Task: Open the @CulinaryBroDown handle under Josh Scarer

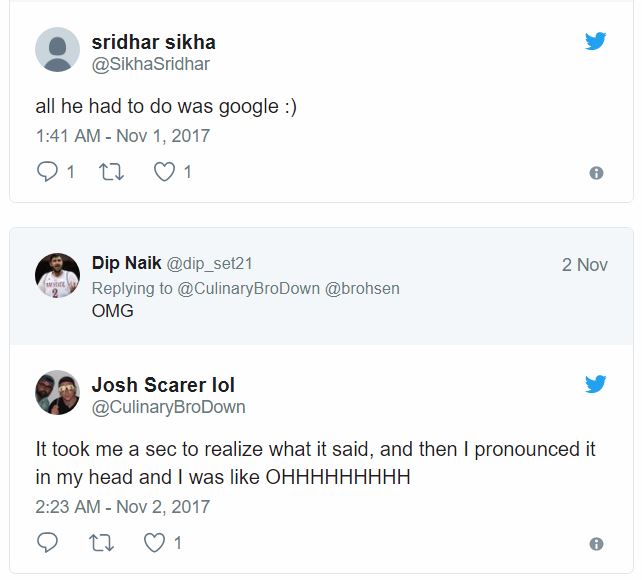Action: tap(168, 407)
